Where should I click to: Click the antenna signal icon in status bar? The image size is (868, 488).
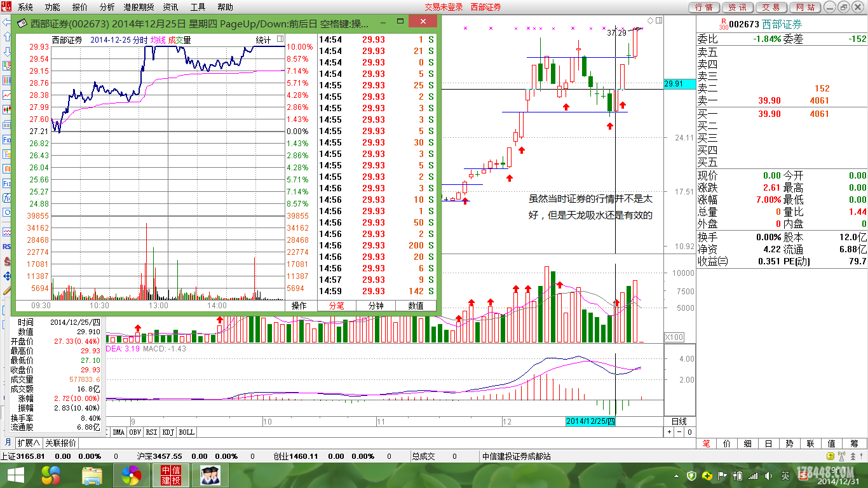pos(841,457)
